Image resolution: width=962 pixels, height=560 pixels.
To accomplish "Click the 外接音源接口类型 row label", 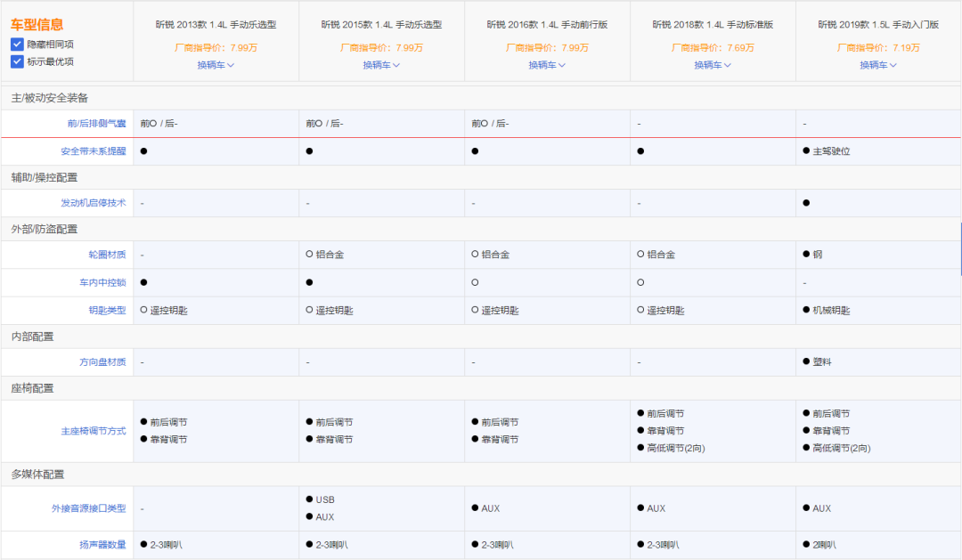I will click(x=88, y=508).
